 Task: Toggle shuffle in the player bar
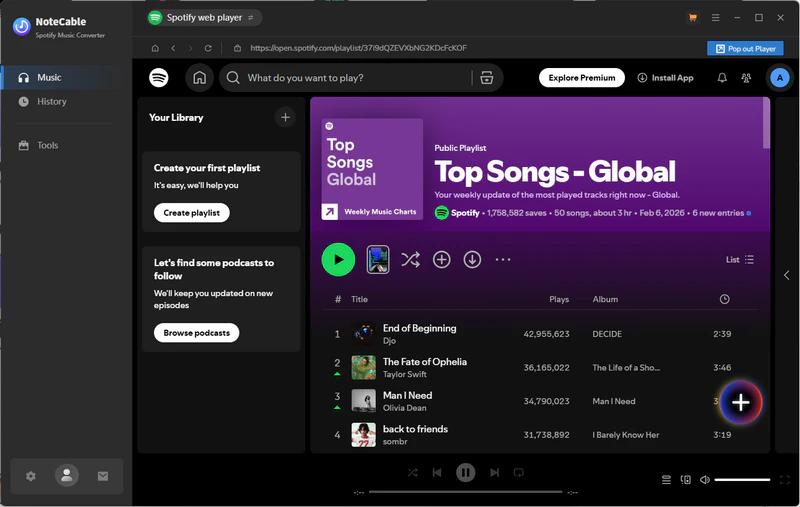pos(412,473)
